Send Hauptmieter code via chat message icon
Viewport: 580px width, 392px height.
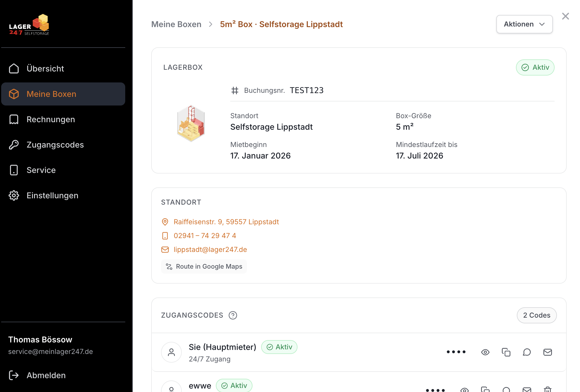[x=527, y=352]
